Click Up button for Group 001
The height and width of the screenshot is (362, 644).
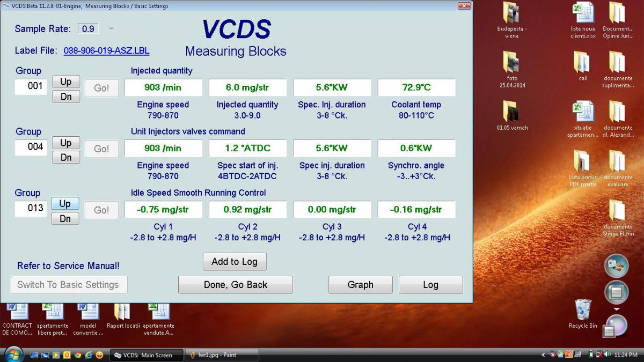(66, 82)
